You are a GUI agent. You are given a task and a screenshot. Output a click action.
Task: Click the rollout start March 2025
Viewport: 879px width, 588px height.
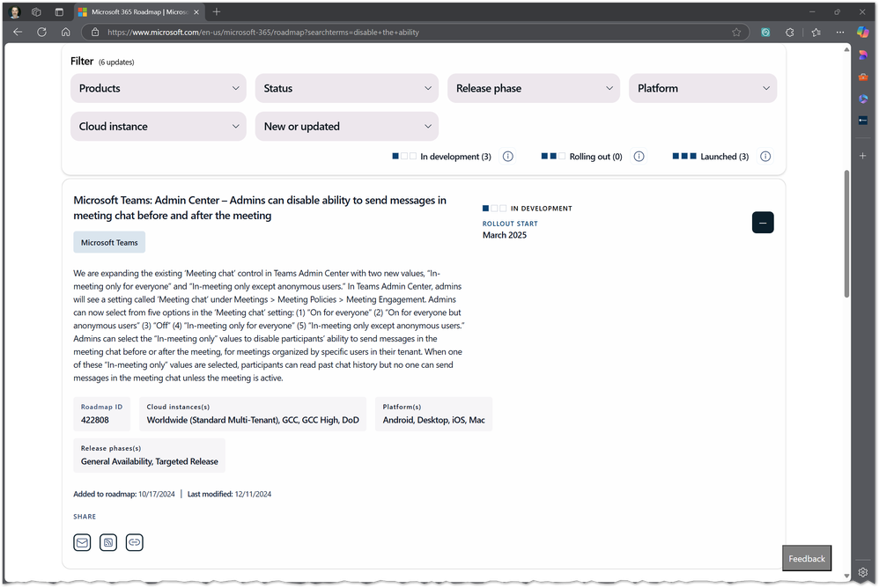coord(505,235)
